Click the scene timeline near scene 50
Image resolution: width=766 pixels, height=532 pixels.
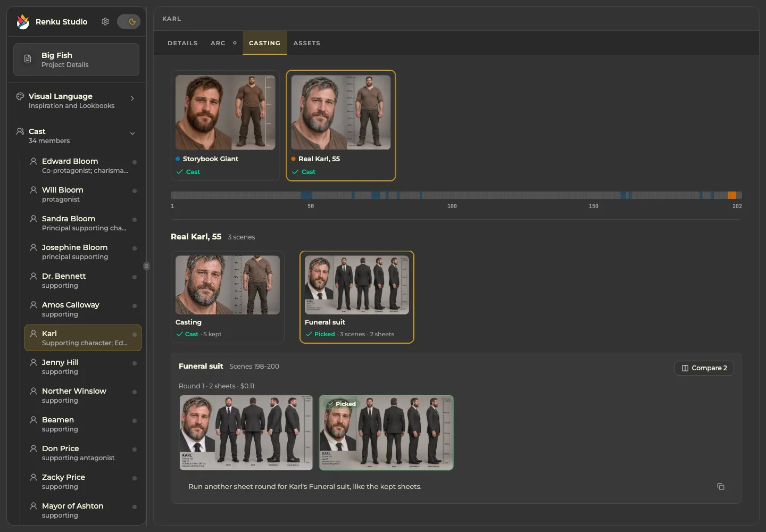point(311,195)
